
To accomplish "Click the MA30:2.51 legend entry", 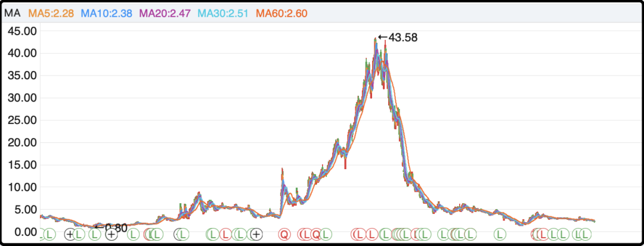I will point(224,13).
